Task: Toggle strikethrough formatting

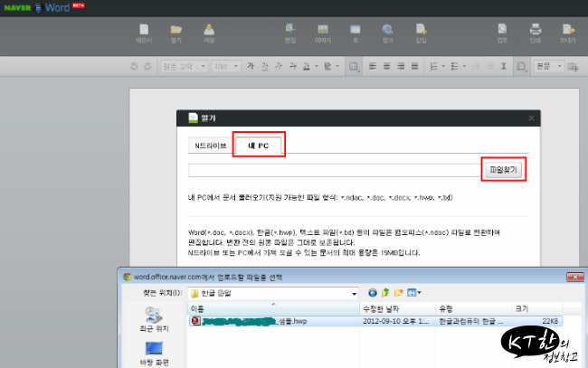Action: tap(292, 66)
